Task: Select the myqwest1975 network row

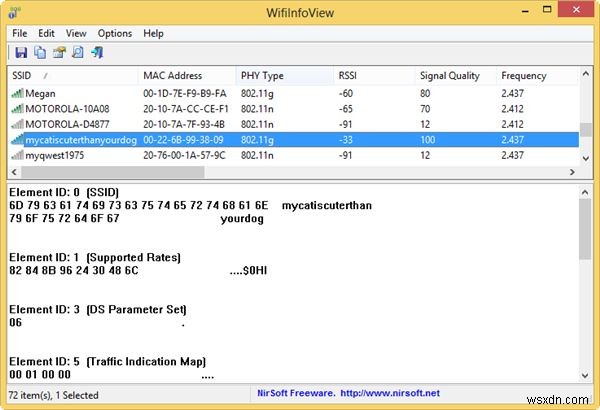Action: tap(293, 155)
